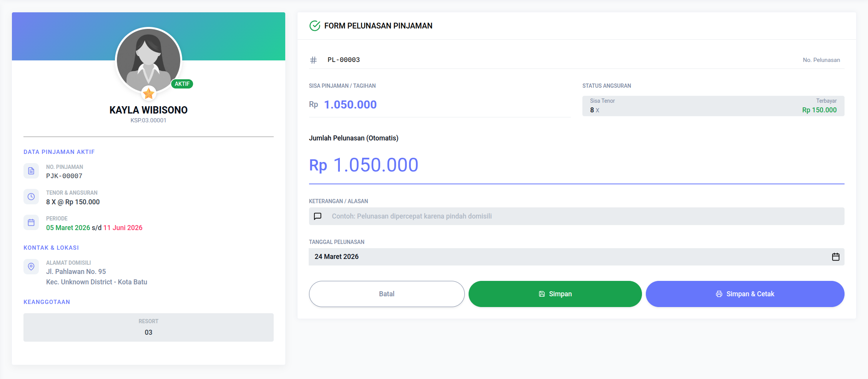Click the Simpan & Cetak button
The width and height of the screenshot is (868, 379).
click(x=745, y=294)
